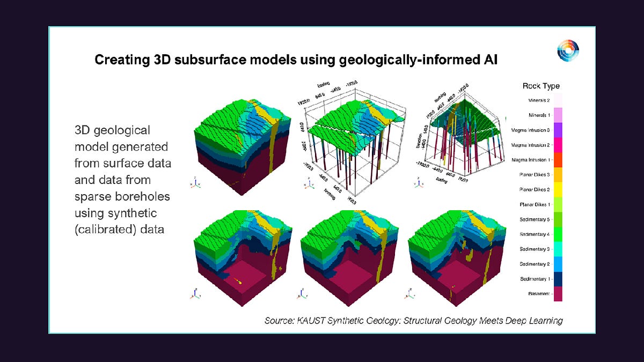Click the XYZ axis triad beside the top-left solid model
The height and width of the screenshot is (362, 644).
tap(194, 184)
